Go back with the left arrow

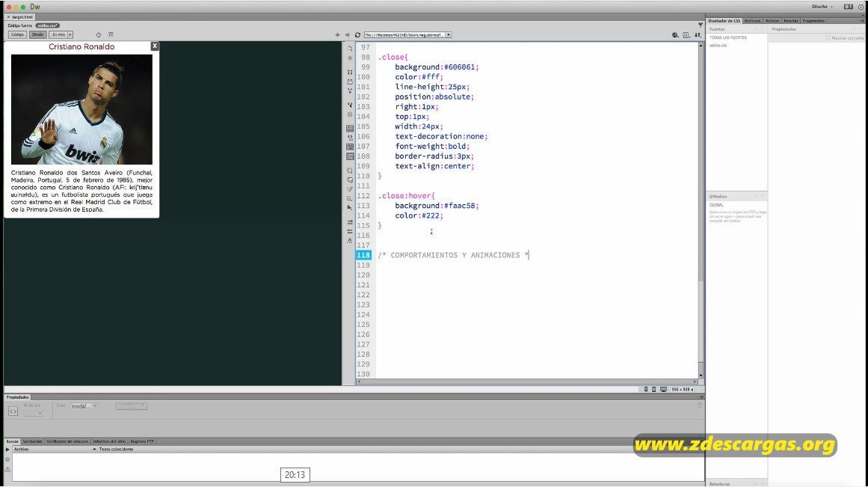337,35
